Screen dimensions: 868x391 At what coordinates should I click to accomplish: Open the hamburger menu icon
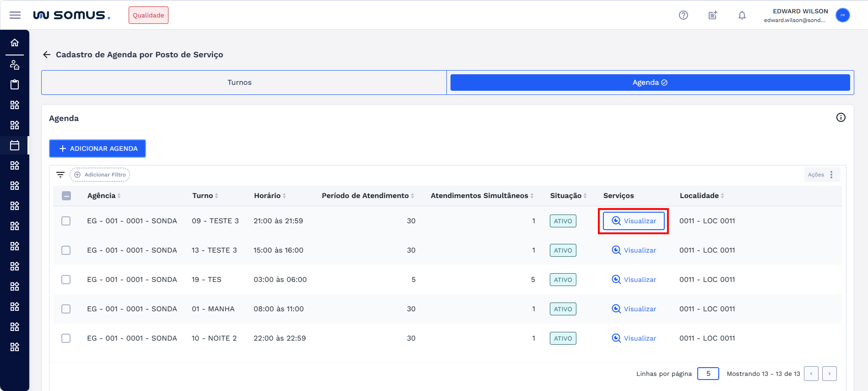click(15, 15)
